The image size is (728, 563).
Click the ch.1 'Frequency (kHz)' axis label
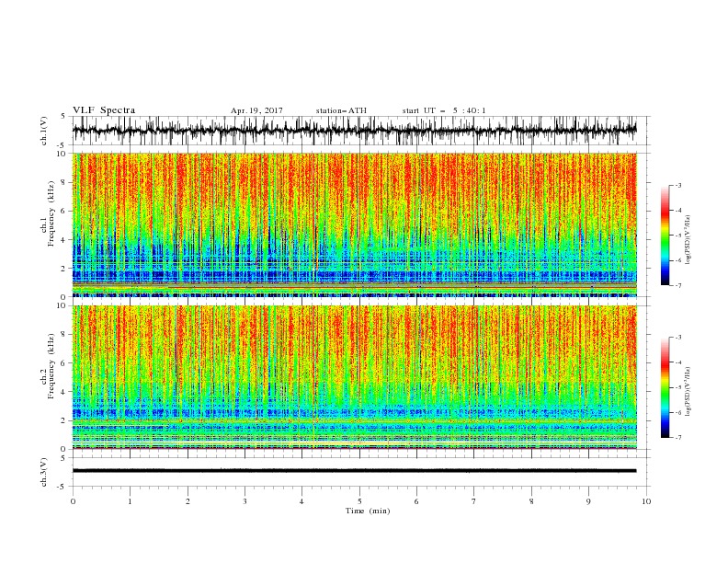point(51,213)
